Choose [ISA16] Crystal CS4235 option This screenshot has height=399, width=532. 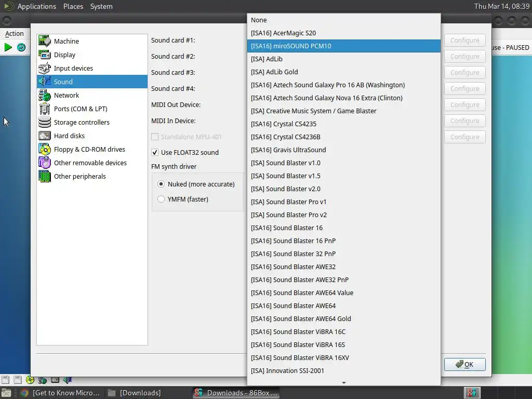(344, 124)
